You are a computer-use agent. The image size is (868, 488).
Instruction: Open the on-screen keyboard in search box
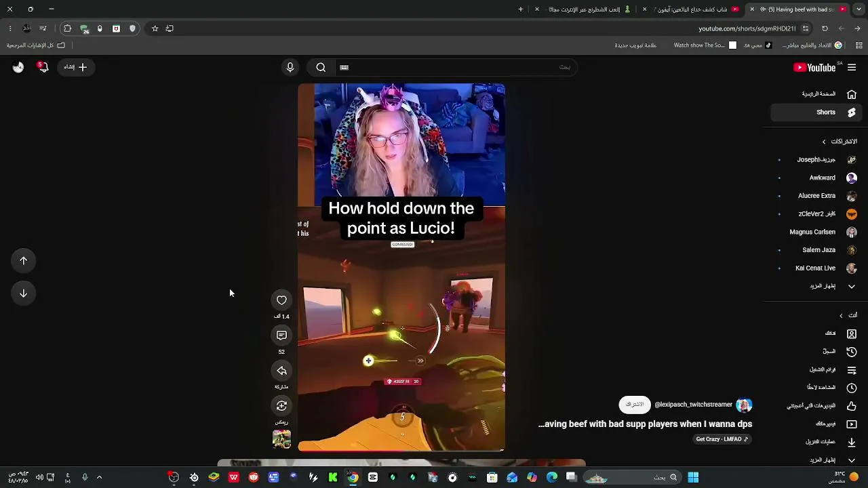tap(344, 67)
